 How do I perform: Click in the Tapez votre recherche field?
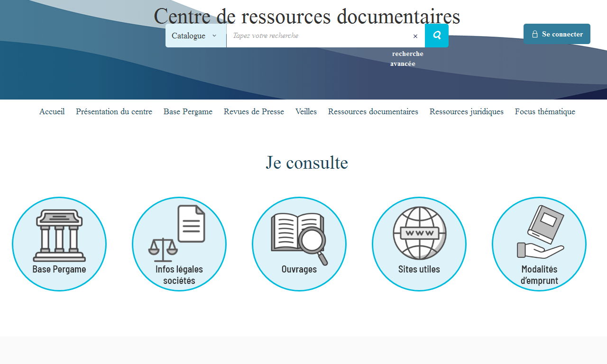(318, 36)
